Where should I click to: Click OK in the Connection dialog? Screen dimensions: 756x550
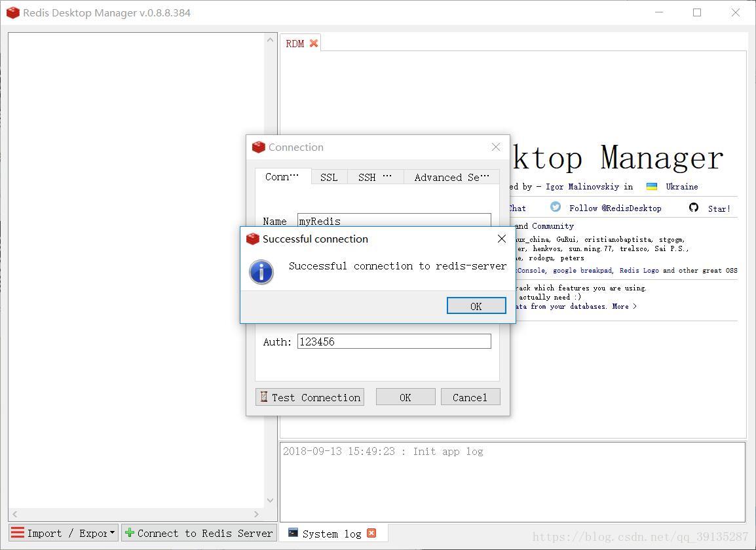[x=406, y=397]
